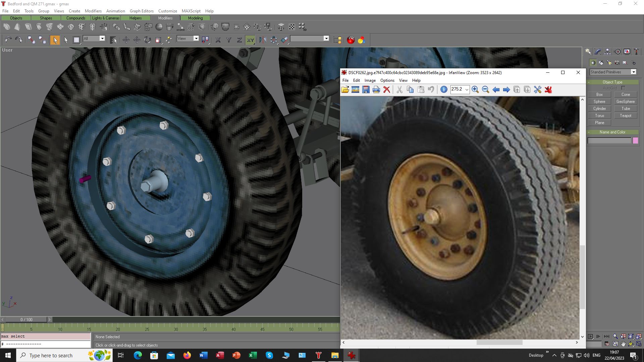644x362 pixels.
Task: Click the IrfanView zoom in magnifier
Action: click(475, 89)
